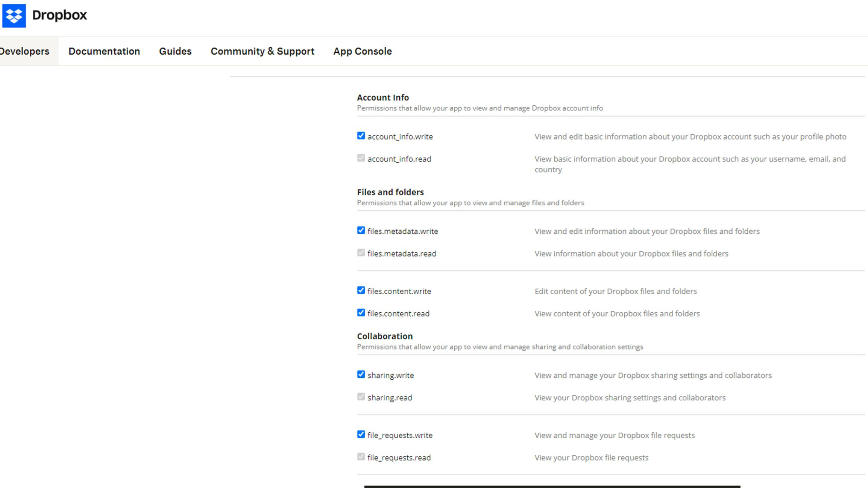The height and width of the screenshot is (488, 868).
Task: Click the files.content.write label text
Action: click(399, 291)
